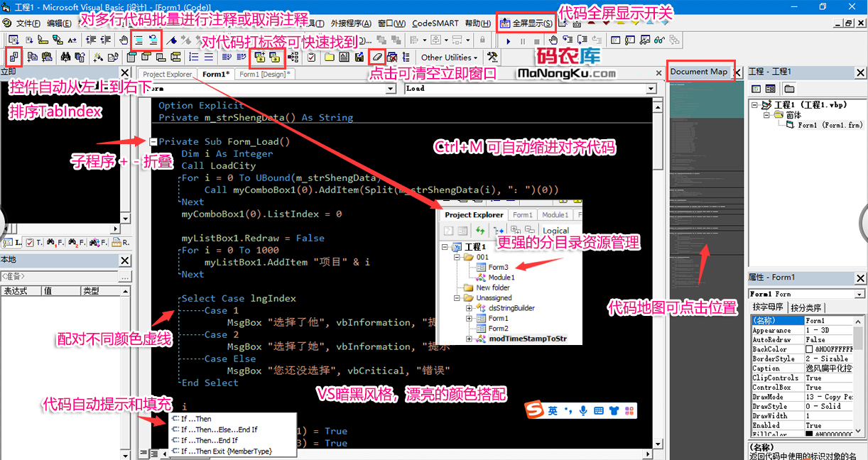Click the floppy disk save icon
Screen dimensions: 868x460
[x=359, y=57]
